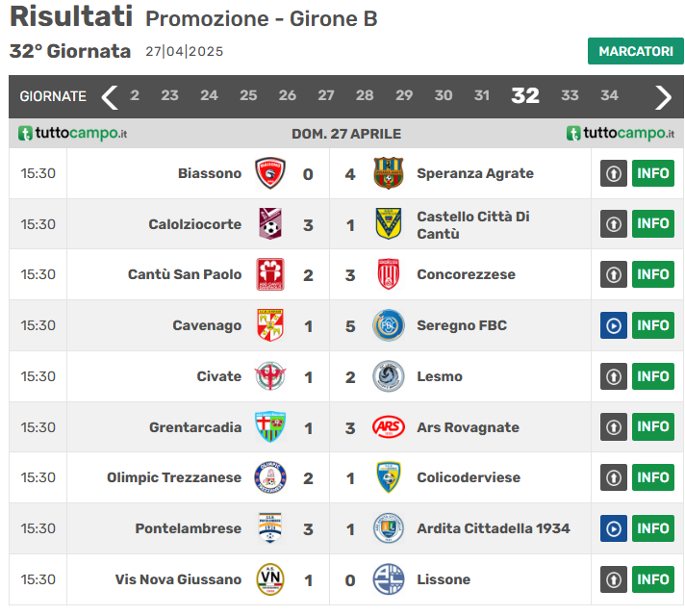The image size is (685, 616).
Task: Click the Seregno FBC team crest
Action: pos(389,325)
